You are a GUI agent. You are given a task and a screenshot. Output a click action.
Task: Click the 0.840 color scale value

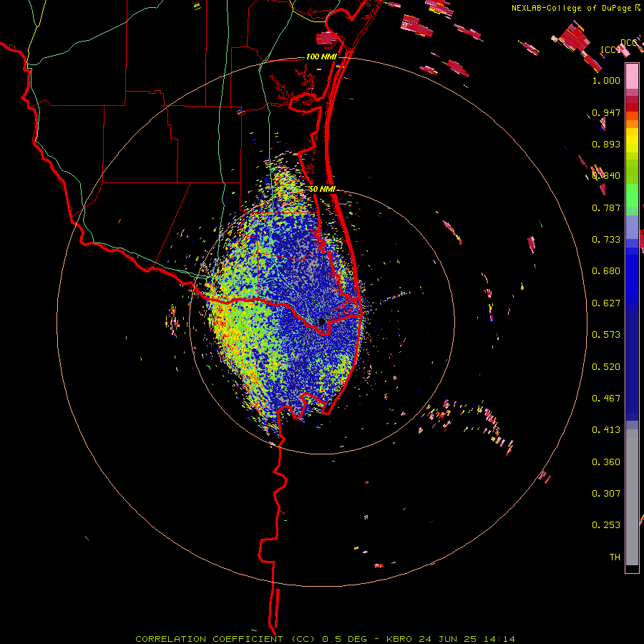[606, 176]
